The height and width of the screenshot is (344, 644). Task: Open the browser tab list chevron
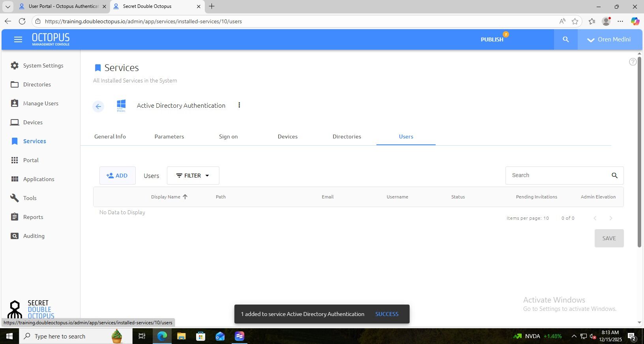coord(7,6)
